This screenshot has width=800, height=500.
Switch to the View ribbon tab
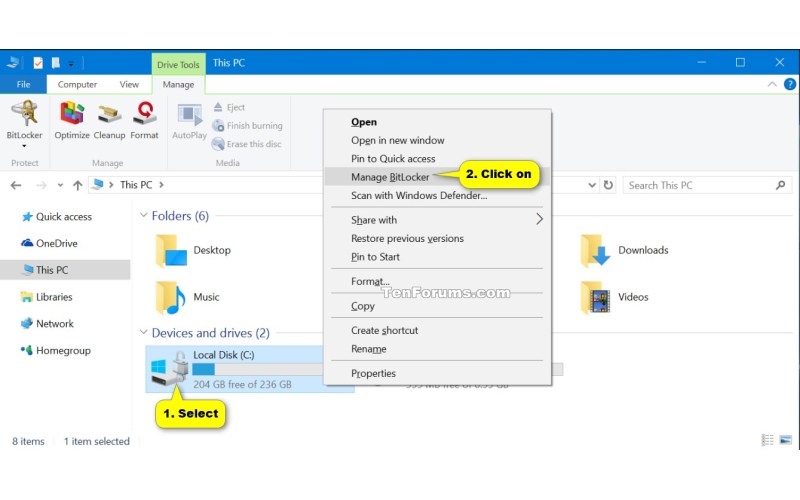pos(129,84)
